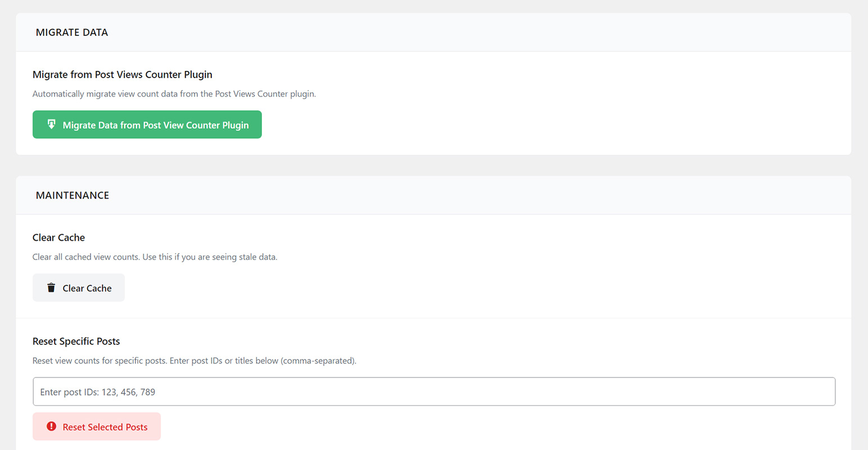
Task: Select the Migrate from Post Views Counter Plugin heading
Action: point(123,75)
